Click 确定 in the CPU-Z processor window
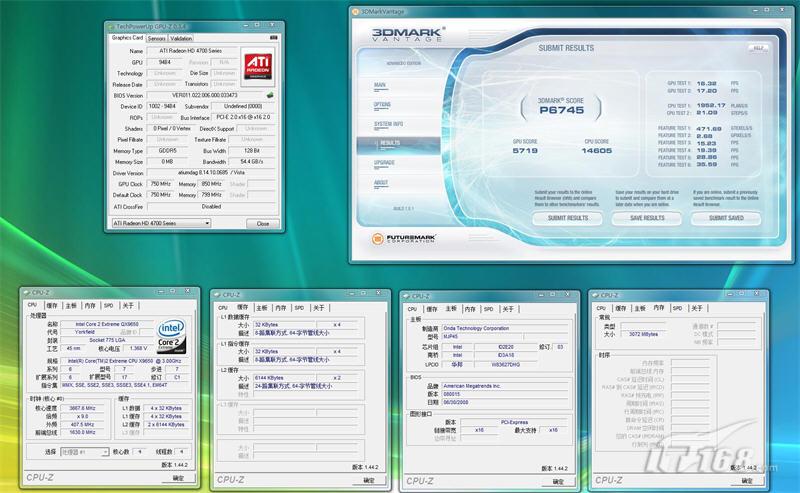The image size is (800, 493). [178, 478]
